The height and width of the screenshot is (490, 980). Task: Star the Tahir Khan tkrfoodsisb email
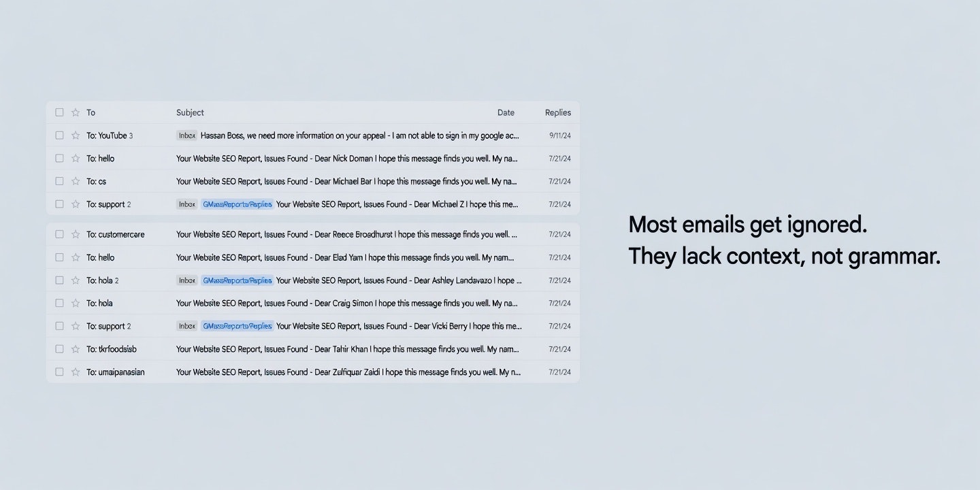point(76,349)
